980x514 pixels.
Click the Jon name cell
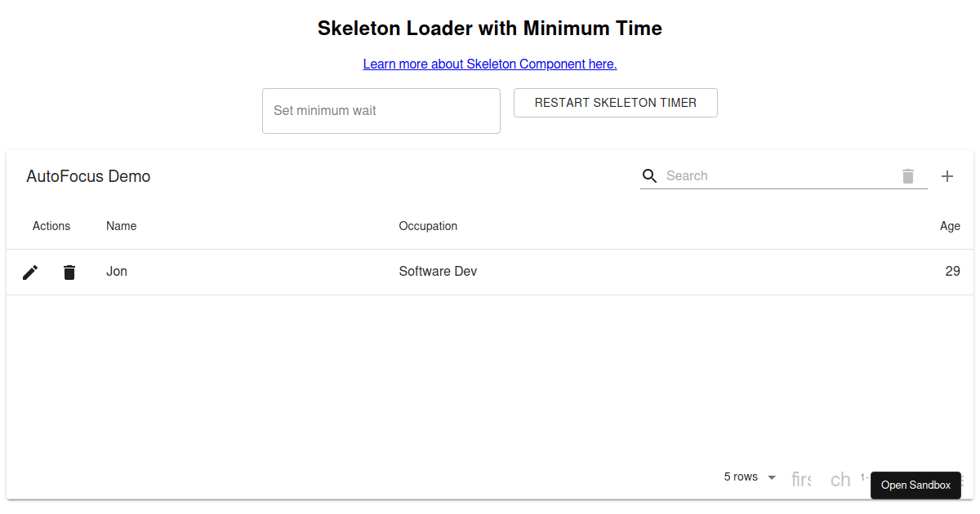point(117,272)
